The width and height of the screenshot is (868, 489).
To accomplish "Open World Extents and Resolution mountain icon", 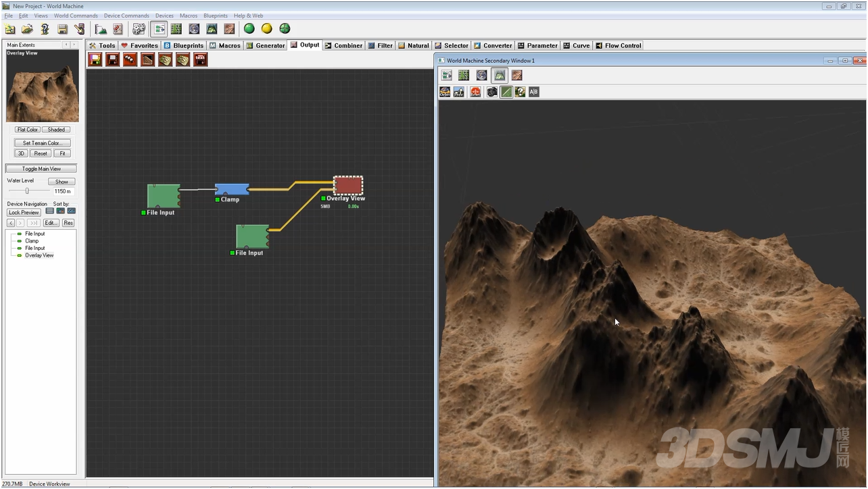I will 101,29.
